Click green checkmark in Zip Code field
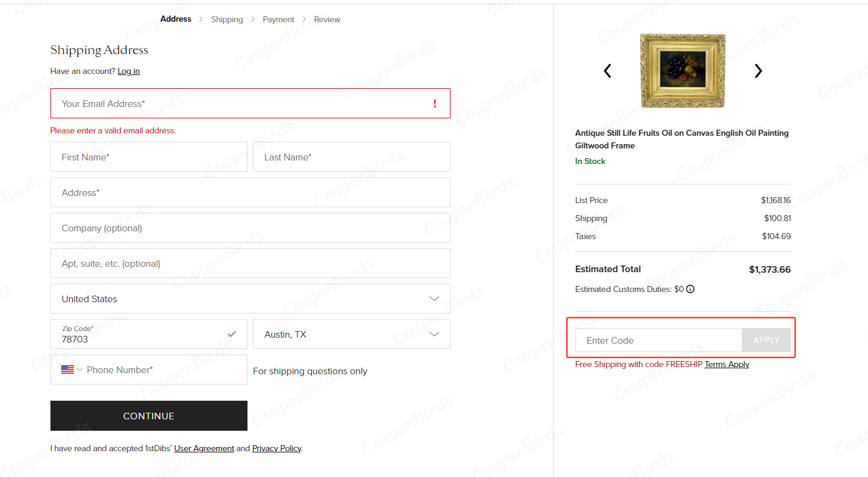The width and height of the screenshot is (868, 477). (232, 334)
